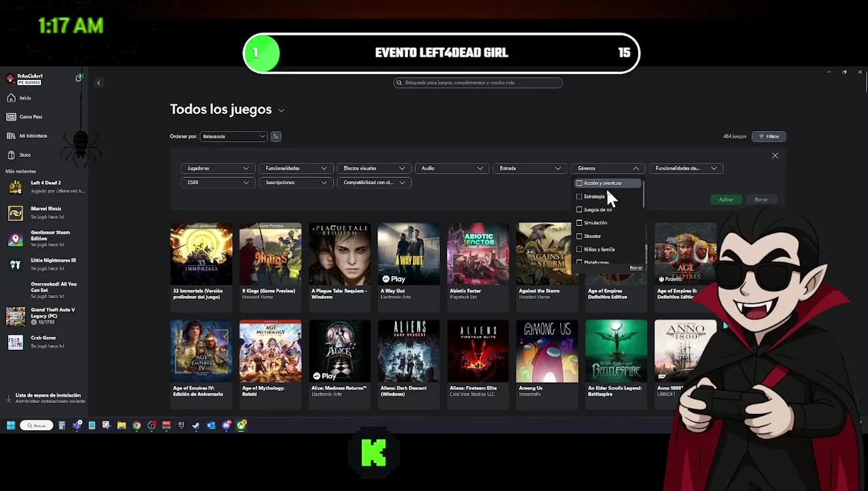Click game search box

pos(478,83)
